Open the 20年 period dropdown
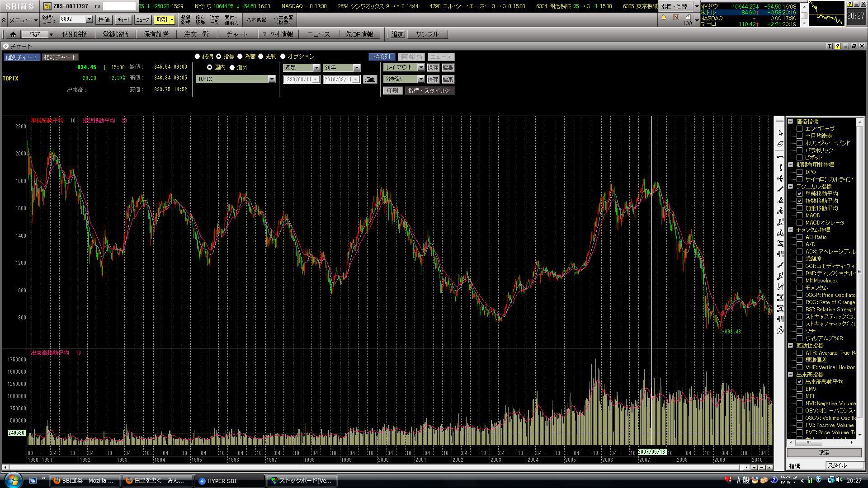Image resolution: width=868 pixels, height=488 pixels. [356, 68]
